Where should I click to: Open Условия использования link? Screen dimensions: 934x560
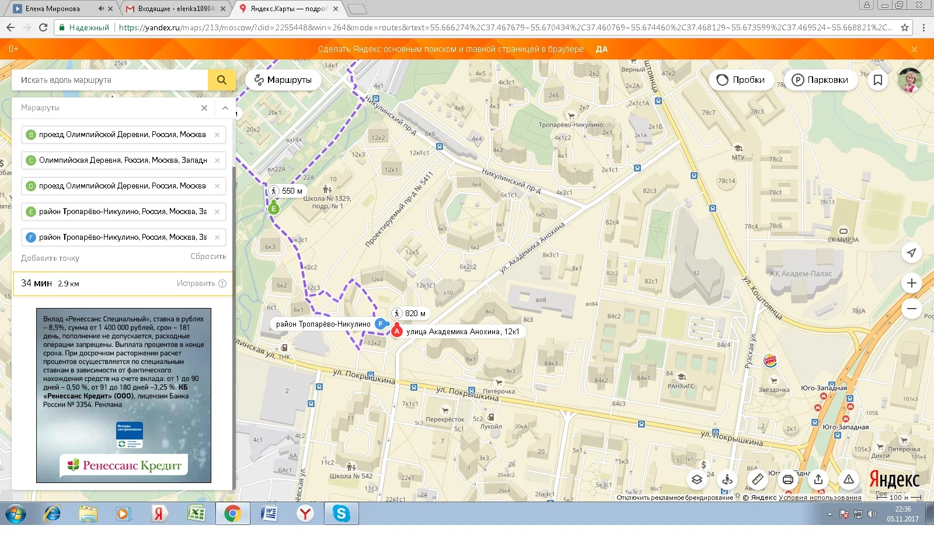[820, 498]
